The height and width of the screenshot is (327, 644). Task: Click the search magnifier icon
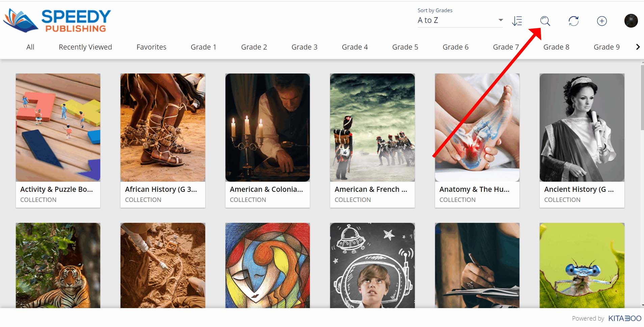click(545, 21)
